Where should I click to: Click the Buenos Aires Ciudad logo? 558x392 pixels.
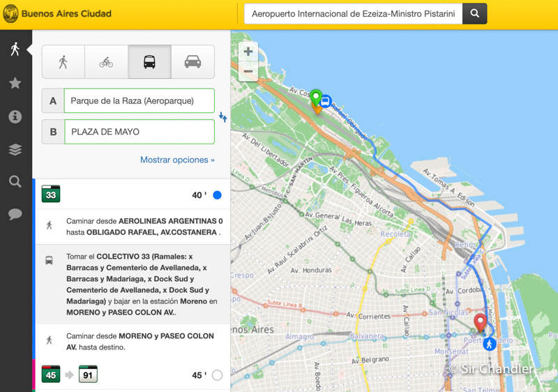coord(57,13)
